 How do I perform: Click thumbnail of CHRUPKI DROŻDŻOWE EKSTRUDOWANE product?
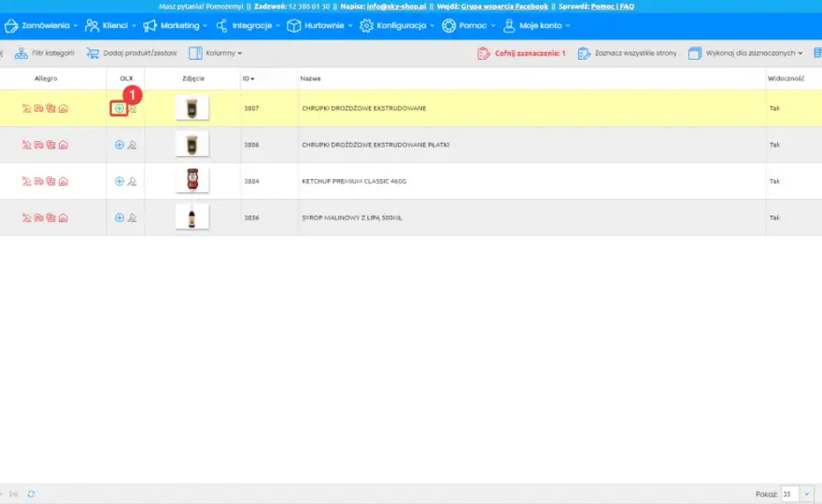click(191, 108)
